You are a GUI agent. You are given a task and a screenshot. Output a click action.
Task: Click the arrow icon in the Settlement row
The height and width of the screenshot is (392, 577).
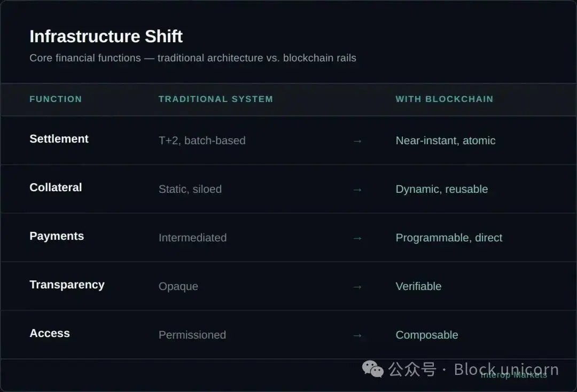point(357,141)
